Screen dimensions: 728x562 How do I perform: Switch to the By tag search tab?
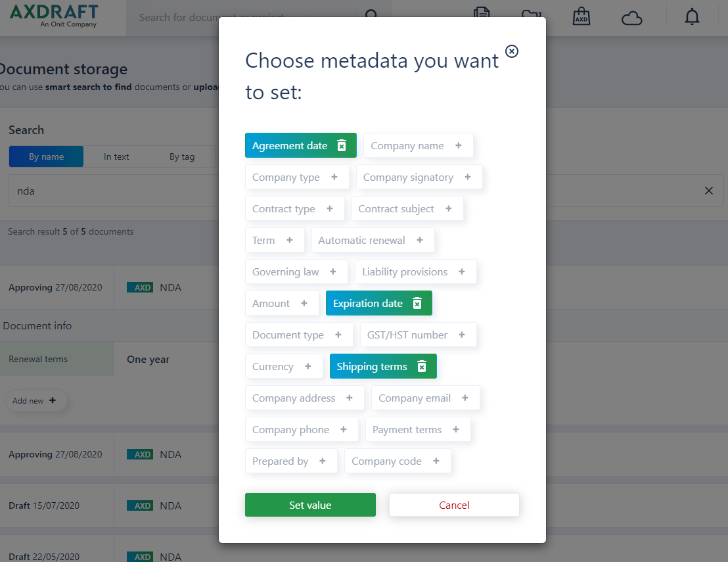(182, 156)
